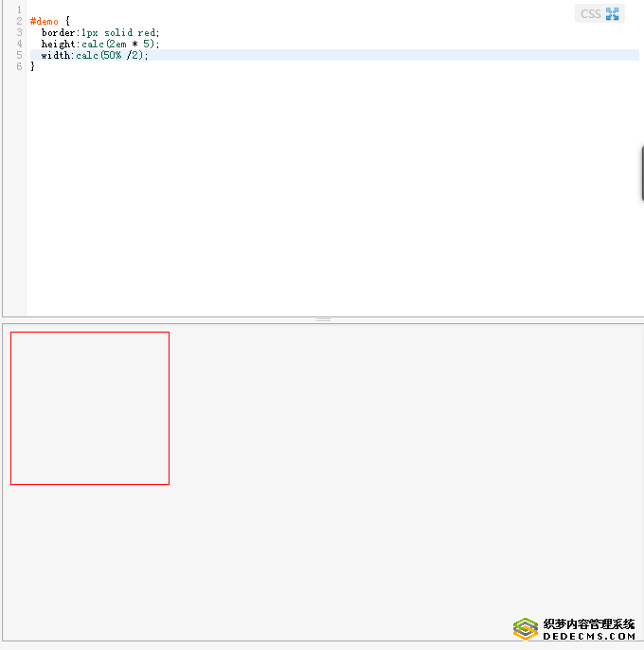This screenshot has width=644, height=650.
Task: Click the highlighted width:calc(50% /2) line
Action: [x=95, y=55]
